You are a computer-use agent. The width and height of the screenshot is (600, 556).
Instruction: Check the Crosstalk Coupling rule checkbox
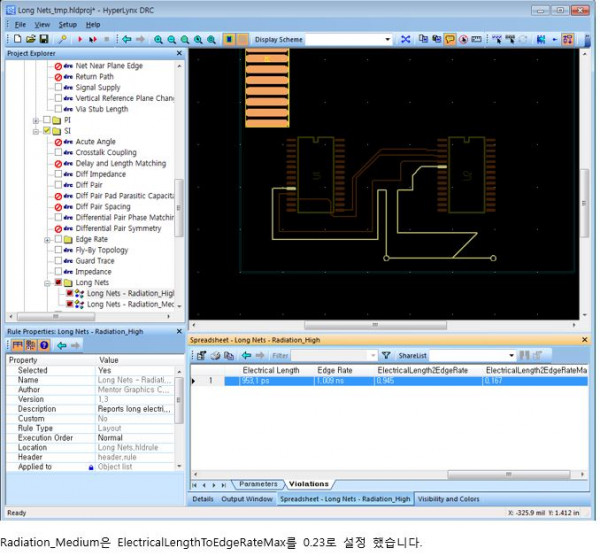tap(57, 152)
